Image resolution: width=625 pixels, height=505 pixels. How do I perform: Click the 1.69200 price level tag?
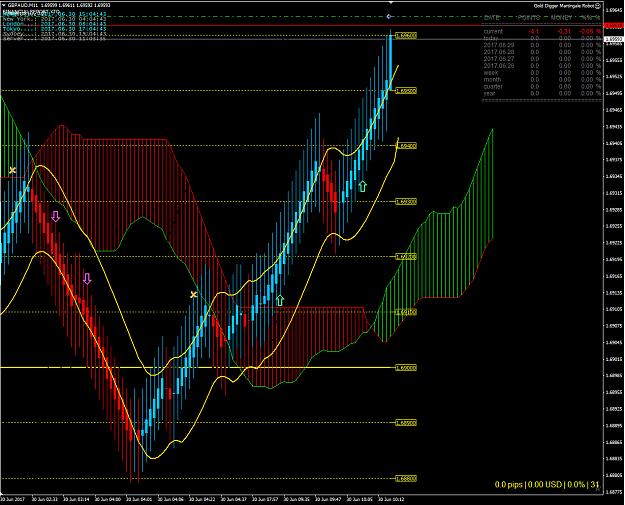click(406, 257)
